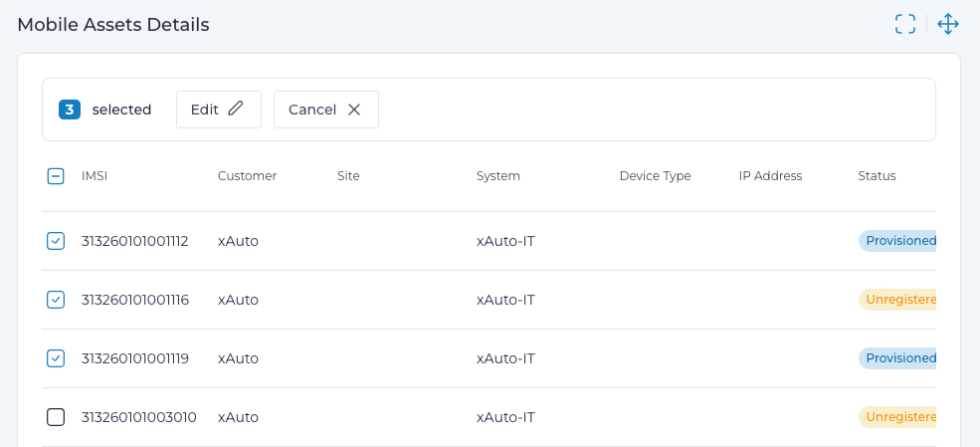Click the Status column header
The image size is (980, 447).
pyautogui.click(x=877, y=176)
